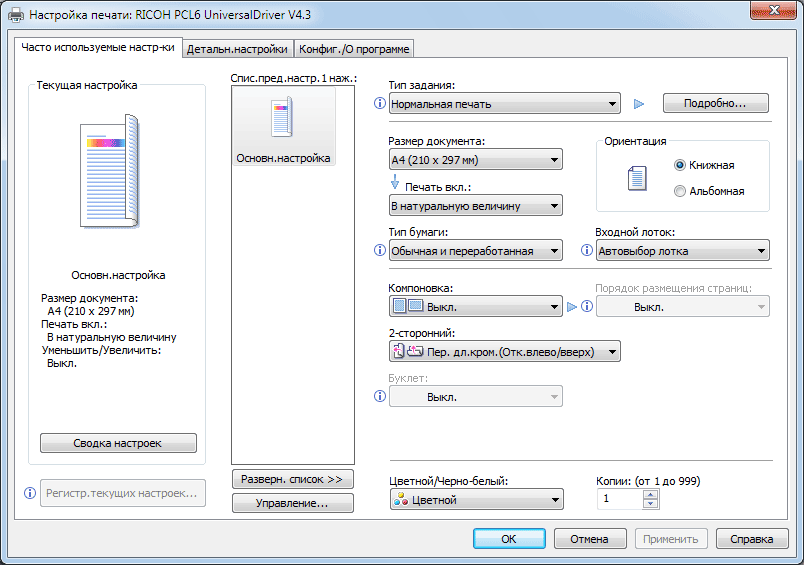Click printer icon in title bar

pyautogui.click(x=16, y=15)
